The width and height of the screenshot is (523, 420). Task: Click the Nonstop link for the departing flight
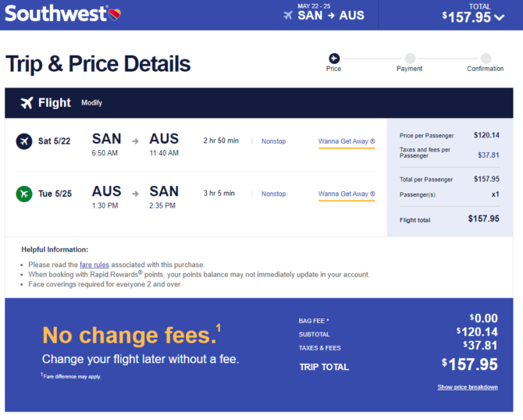coord(273,141)
